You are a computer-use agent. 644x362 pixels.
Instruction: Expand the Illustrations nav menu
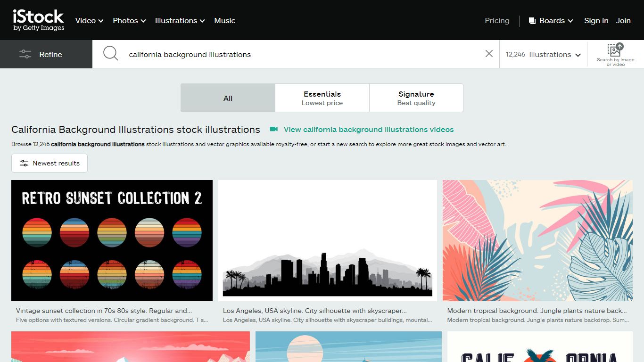180,21
